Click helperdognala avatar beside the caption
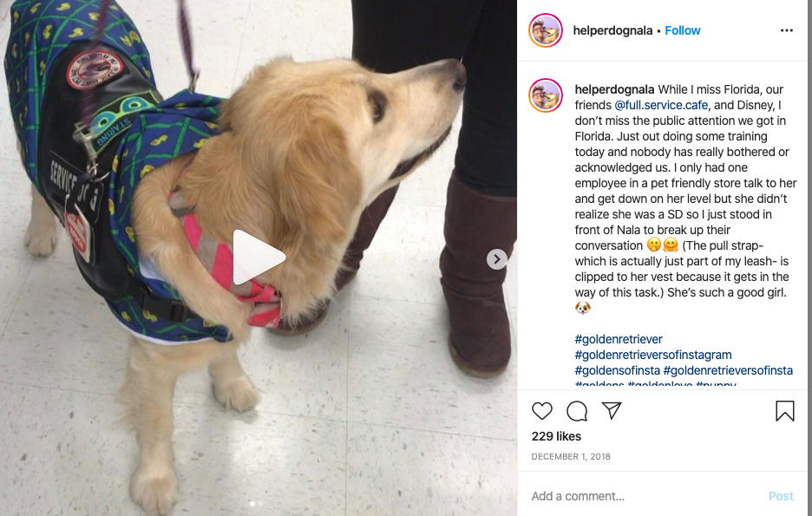The width and height of the screenshot is (812, 516). (546, 95)
